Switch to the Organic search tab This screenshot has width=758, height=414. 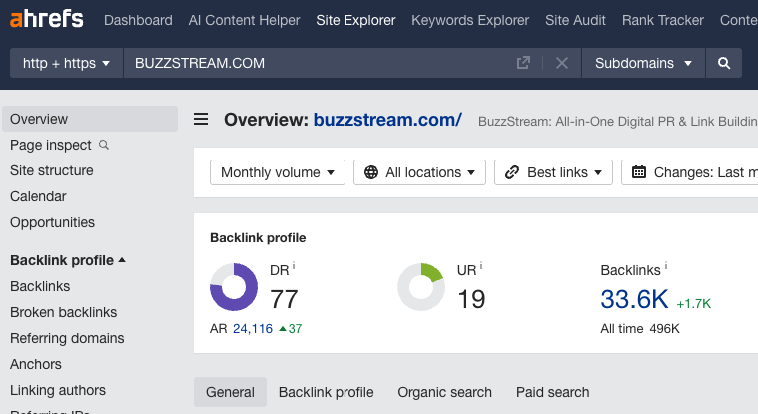point(444,392)
